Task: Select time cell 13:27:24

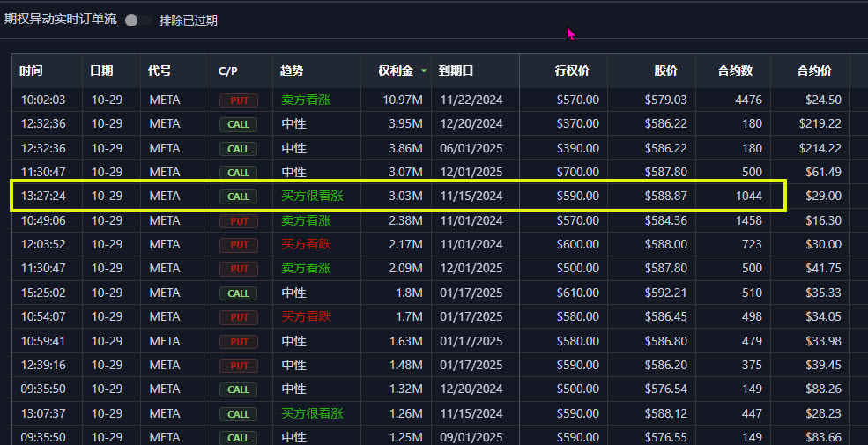Action: pyautogui.click(x=43, y=196)
